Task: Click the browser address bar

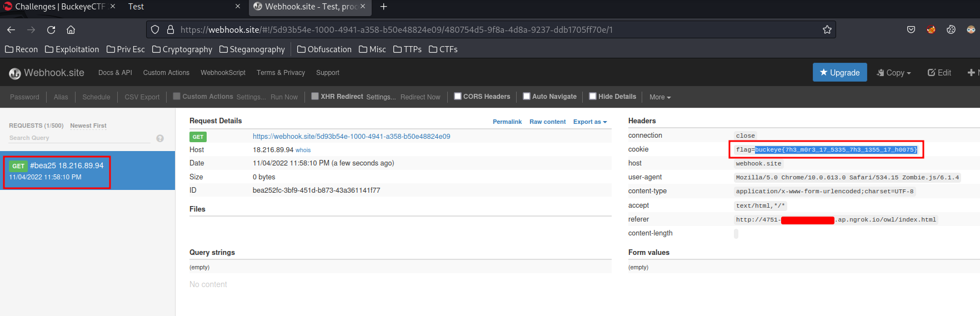Action: (x=491, y=30)
